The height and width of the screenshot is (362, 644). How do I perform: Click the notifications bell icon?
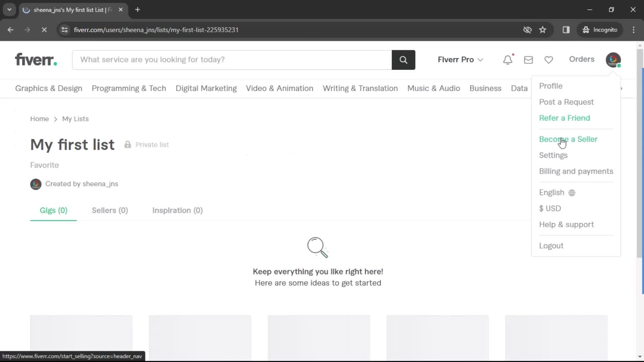[x=508, y=59]
